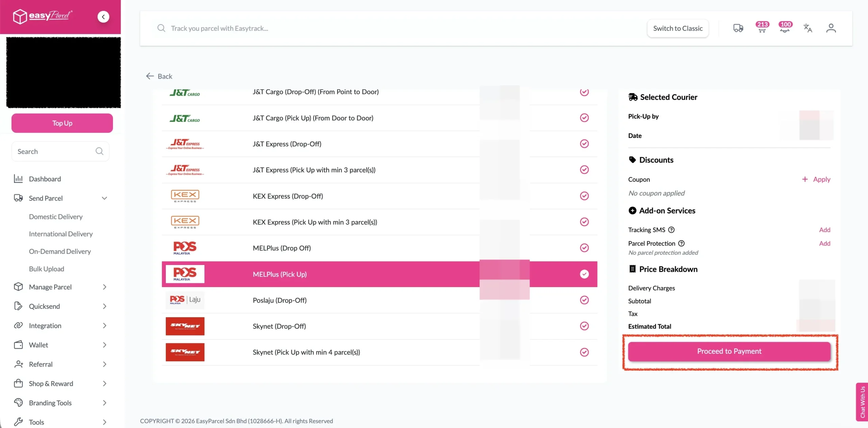Image resolution: width=868 pixels, height=428 pixels.
Task: Collapse the Send Parcel menu chevron
Action: (x=104, y=198)
